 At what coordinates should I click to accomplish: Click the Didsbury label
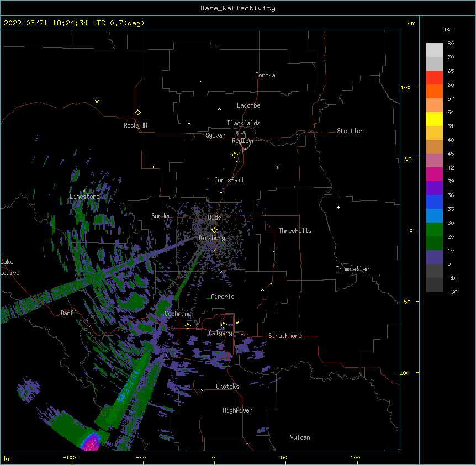coord(212,238)
